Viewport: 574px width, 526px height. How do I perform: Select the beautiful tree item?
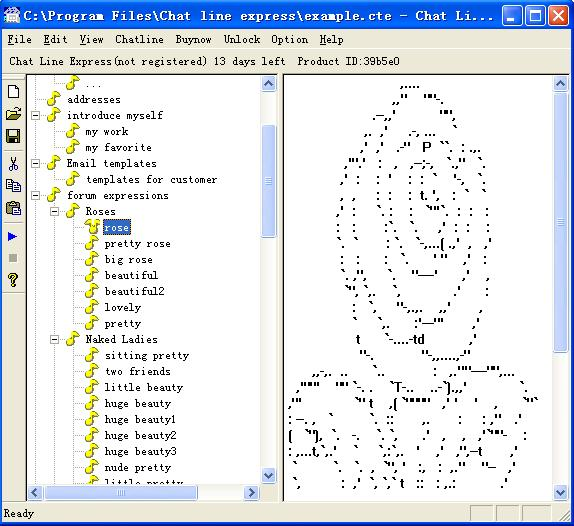pos(131,275)
